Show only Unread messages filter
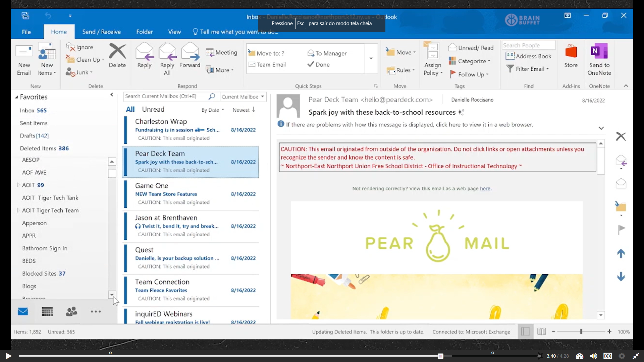Viewport: 644px width, 362px height. (x=153, y=109)
